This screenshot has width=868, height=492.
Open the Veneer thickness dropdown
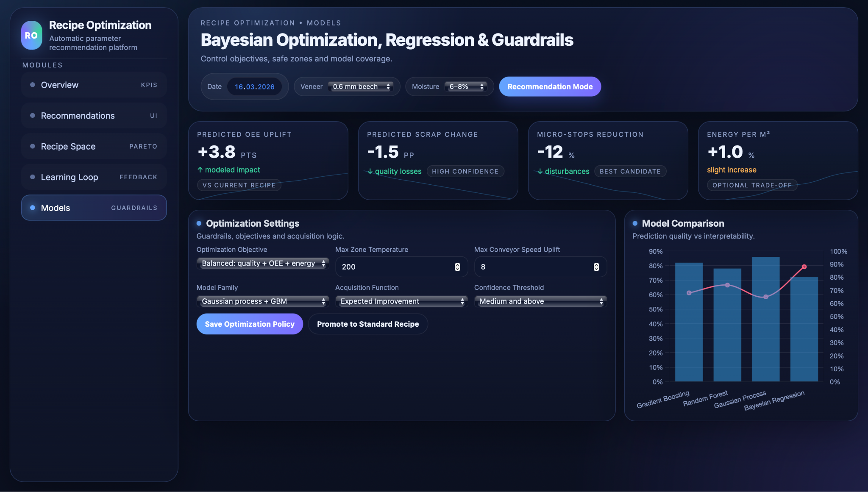(361, 86)
